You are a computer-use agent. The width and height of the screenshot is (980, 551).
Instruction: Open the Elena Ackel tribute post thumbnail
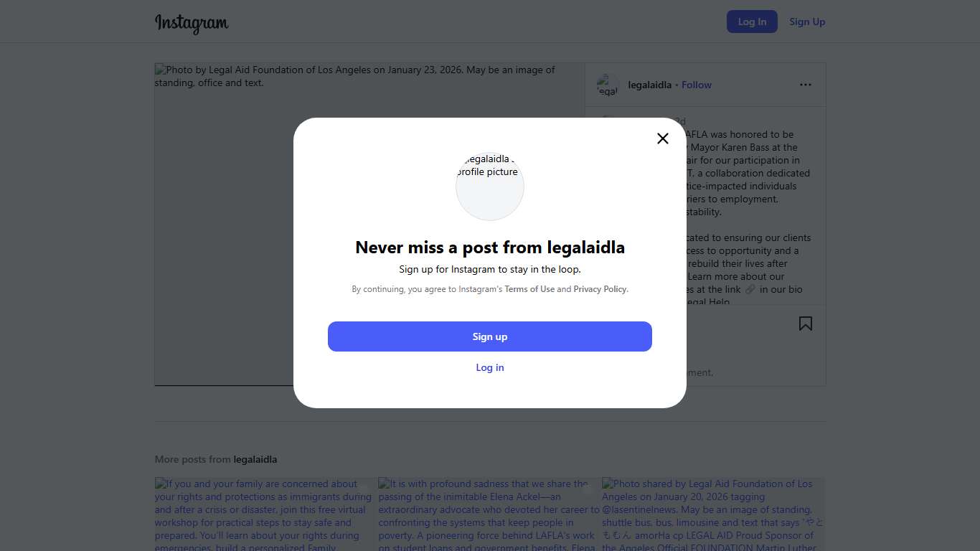[489, 514]
